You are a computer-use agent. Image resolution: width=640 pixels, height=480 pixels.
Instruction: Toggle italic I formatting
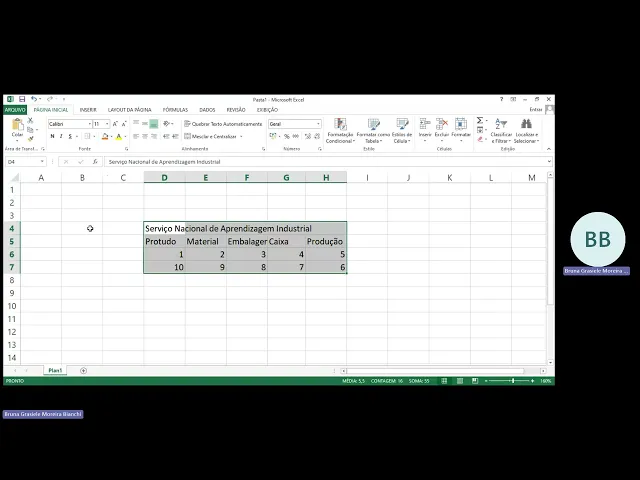click(61, 136)
